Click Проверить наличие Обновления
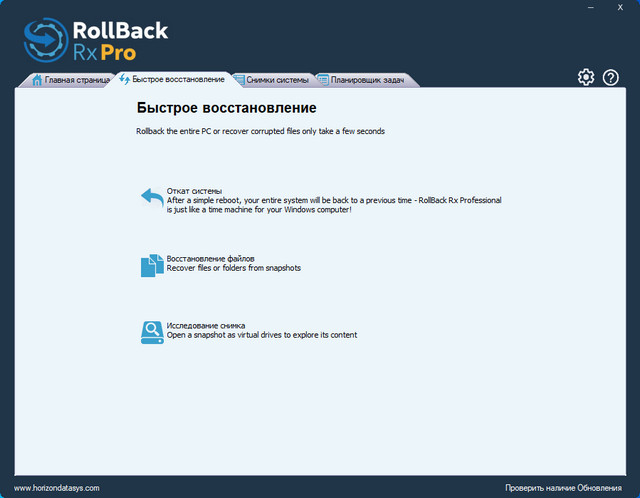 [567, 489]
